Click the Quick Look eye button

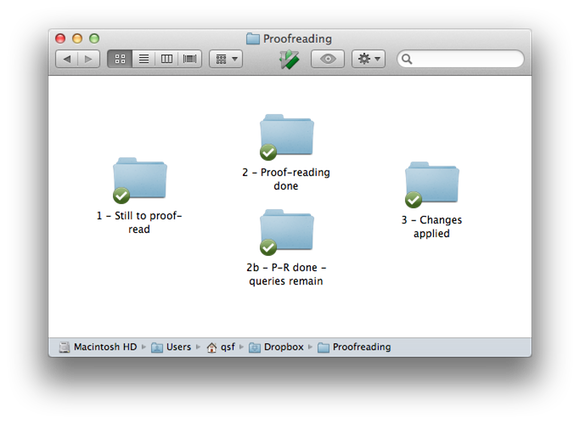(328, 59)
